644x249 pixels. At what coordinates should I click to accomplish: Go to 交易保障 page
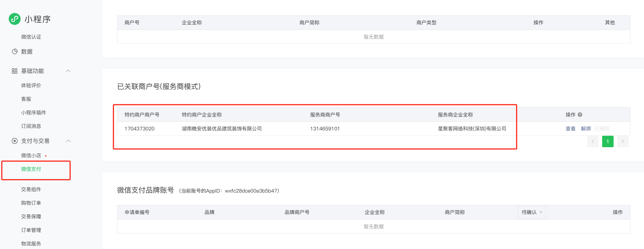pyautogui.click(x=31, y=216)
